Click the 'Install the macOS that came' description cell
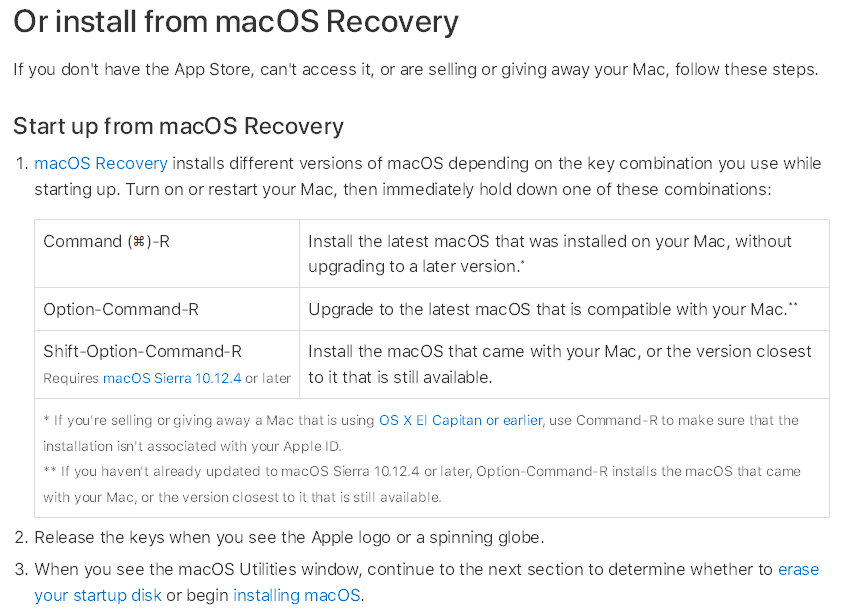The image size is (859, 613). click(x=564, y=364)
